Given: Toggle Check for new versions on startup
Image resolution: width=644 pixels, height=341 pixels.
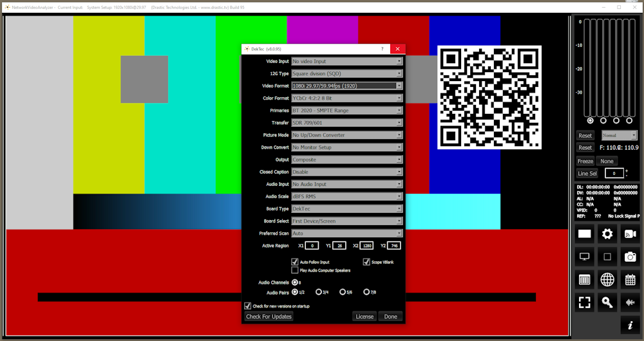Looking at the screenshot, I should (x=247, y=306).
